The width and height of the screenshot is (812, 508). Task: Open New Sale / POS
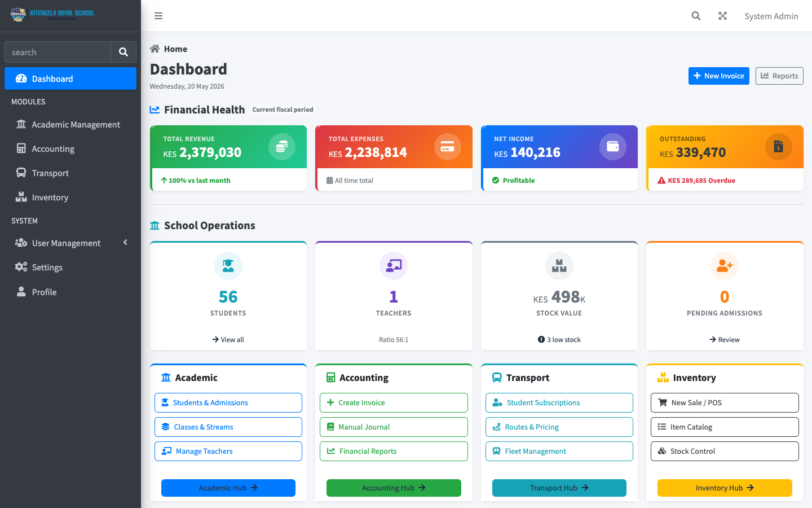click(725, 402)
